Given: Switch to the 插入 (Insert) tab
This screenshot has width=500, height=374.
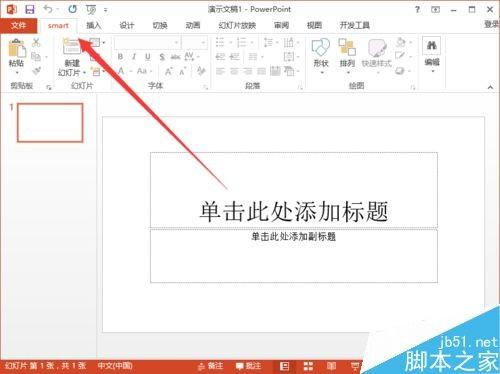Looking at the screenshot, I should pyautogui.click(x=94, y=25).
